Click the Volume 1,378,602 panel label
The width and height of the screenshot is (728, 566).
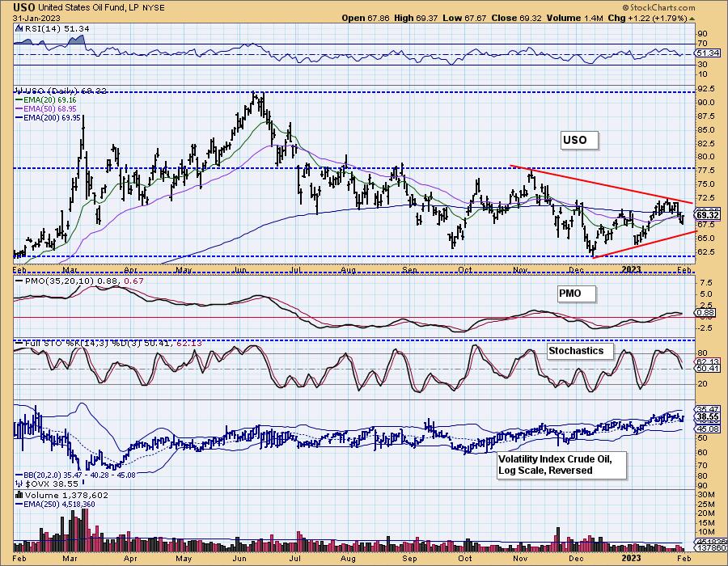(62, 495)
